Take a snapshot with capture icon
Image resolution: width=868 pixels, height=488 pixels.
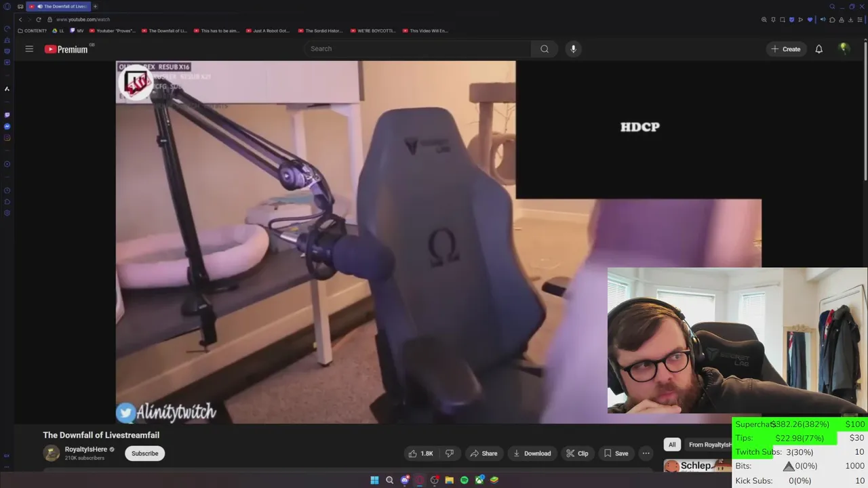click(782, 20)
